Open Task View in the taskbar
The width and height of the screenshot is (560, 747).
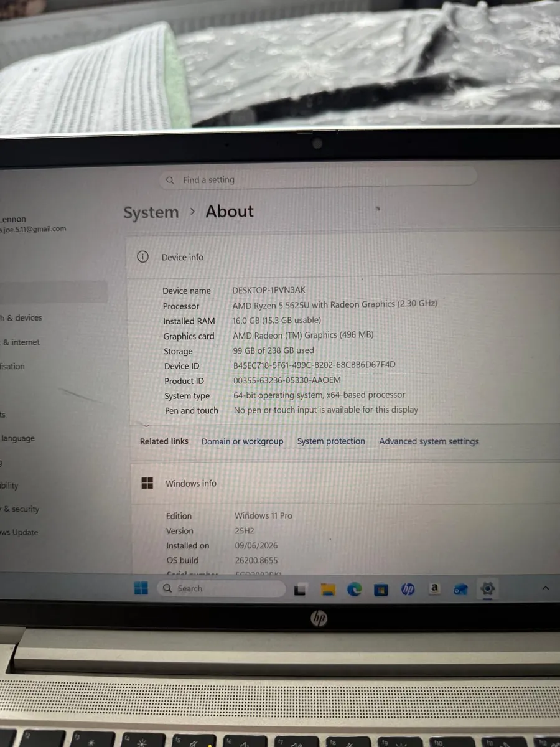(301, 589)
